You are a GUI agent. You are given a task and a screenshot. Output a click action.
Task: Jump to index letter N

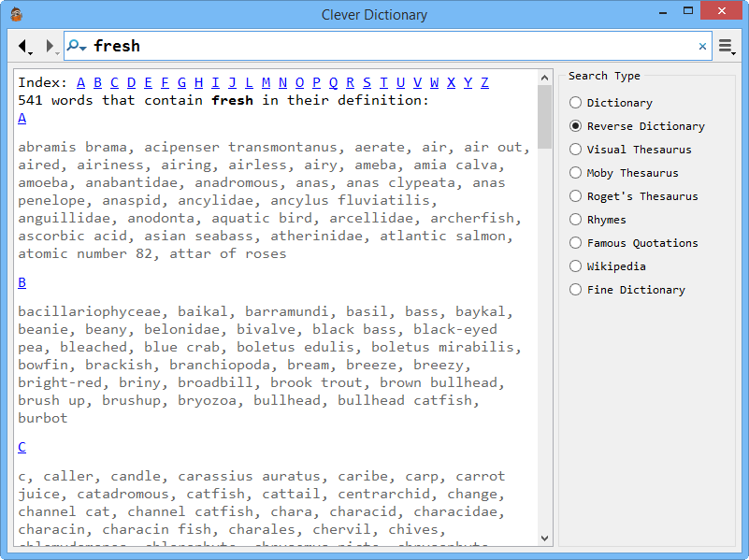(282, 82)
